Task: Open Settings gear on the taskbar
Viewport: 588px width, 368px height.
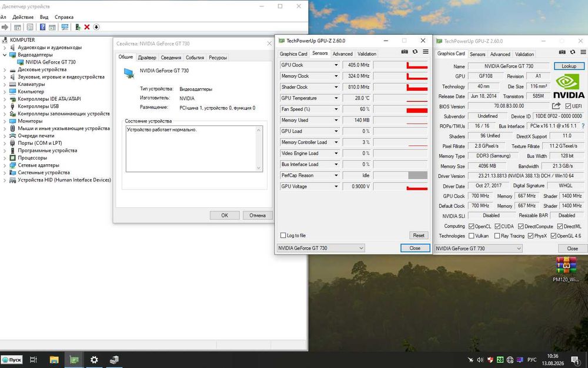Action: (x=94, y=360)
